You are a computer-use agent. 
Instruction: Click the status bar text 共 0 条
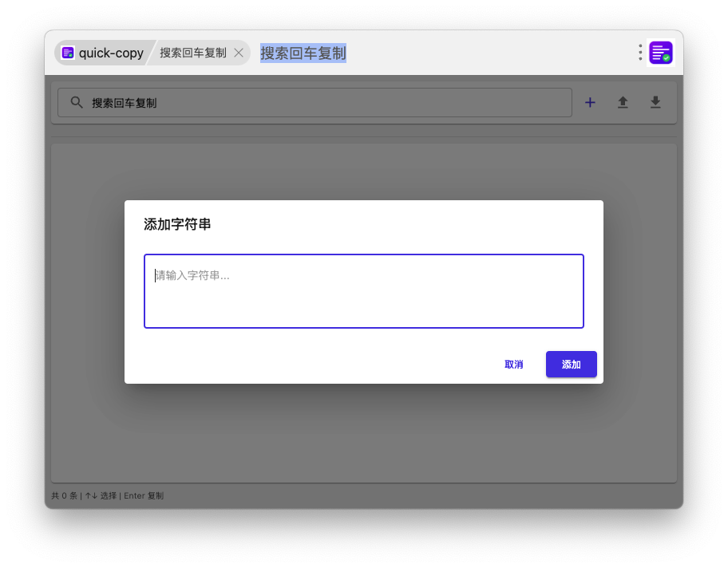pos(65,495)
